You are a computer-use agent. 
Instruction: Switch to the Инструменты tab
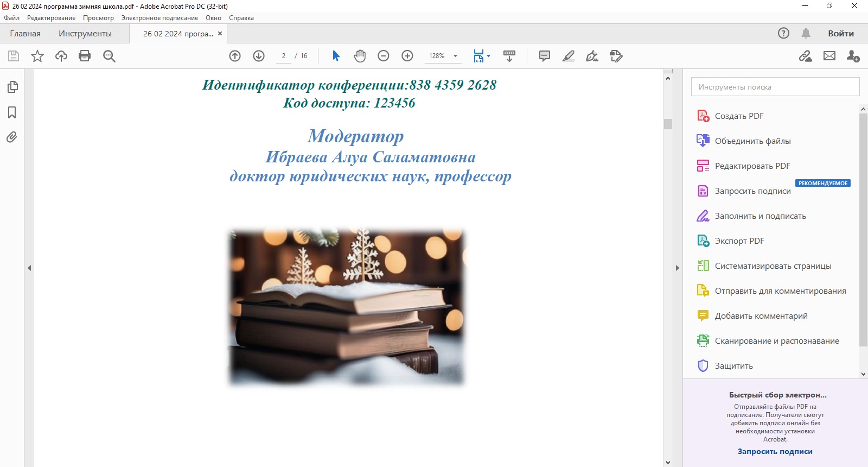(85, 34)
